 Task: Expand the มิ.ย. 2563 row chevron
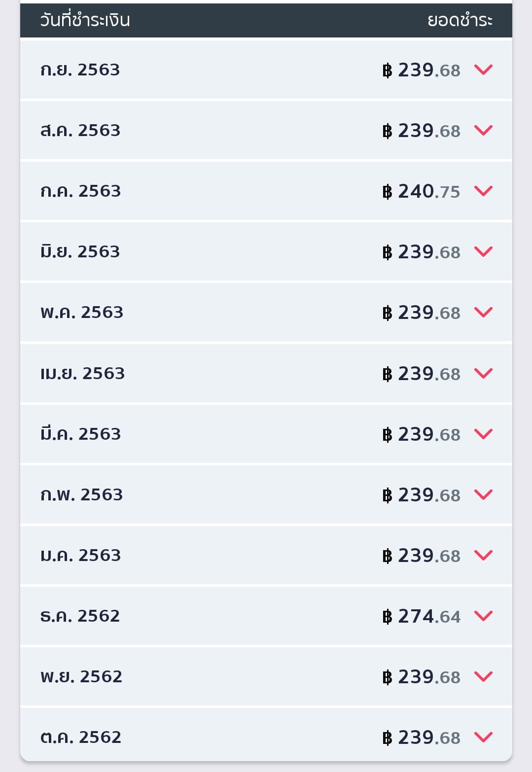483,251
